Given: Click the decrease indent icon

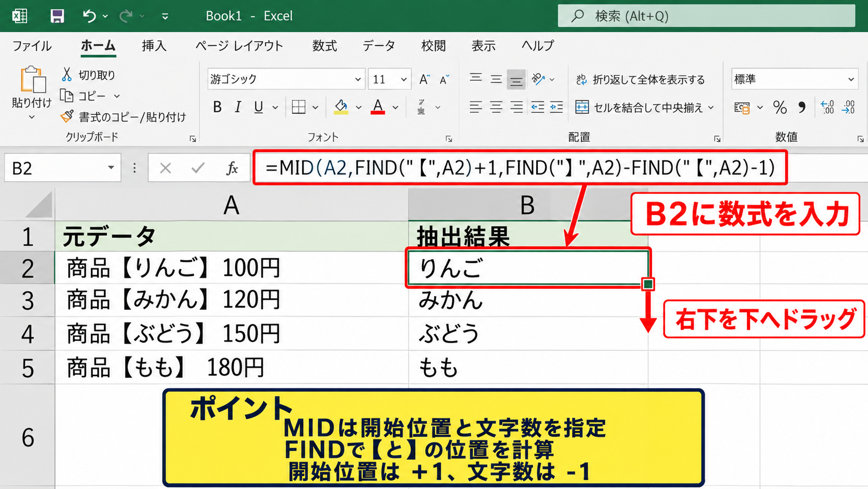Looking at the screenshot, I should (537, 108).
